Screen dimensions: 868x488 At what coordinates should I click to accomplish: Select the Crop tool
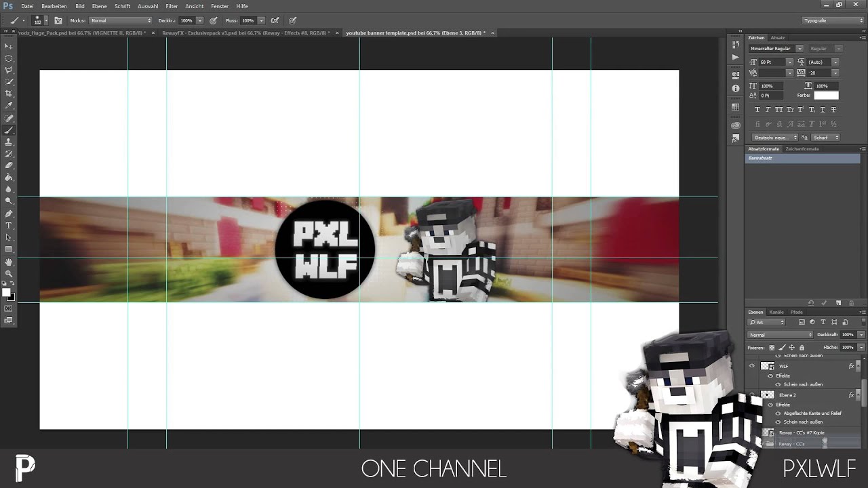[9, 94]
